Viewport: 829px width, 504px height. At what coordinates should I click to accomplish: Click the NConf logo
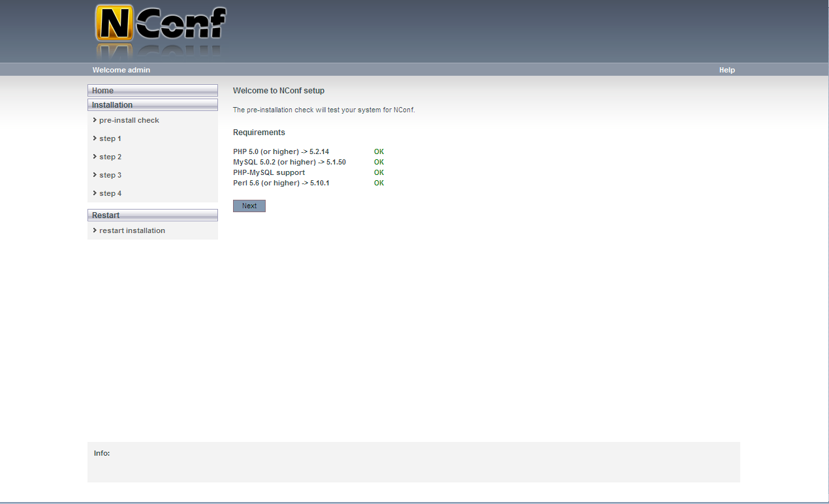161,32
